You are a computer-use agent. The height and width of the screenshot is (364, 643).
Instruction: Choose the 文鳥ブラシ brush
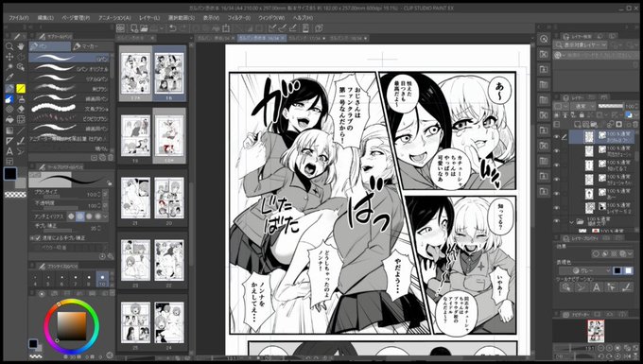click(x=69, y=109)
